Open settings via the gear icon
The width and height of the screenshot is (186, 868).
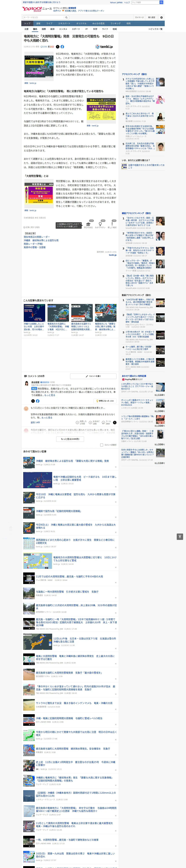[x=161, y=17]
